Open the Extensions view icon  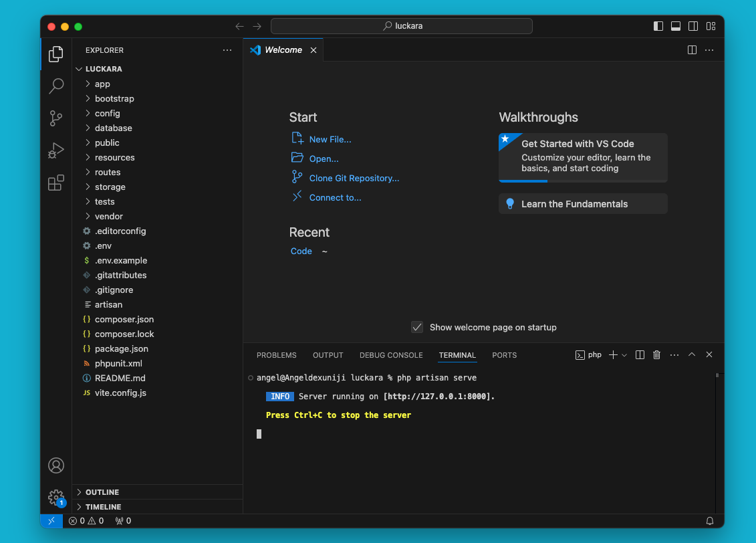coord(56,183)
